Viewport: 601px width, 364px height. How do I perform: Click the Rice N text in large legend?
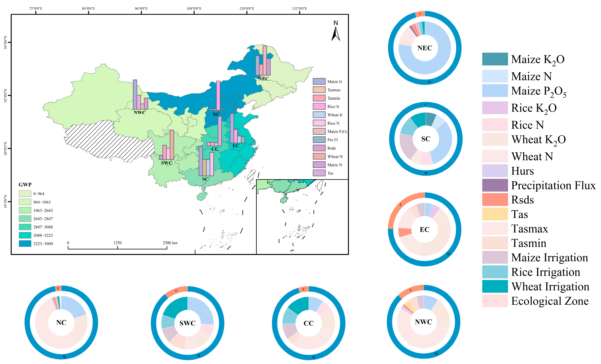pos(528,125)
